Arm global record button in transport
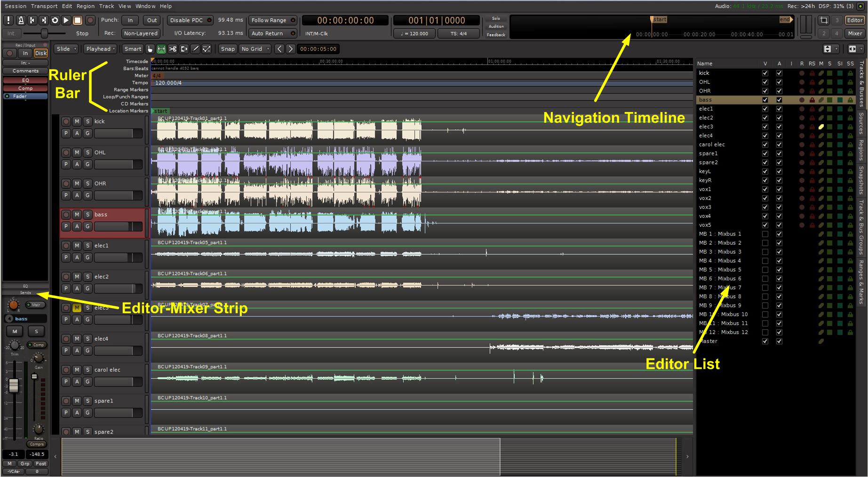Viewport: 868px width, 477px height. click(90, 20)
